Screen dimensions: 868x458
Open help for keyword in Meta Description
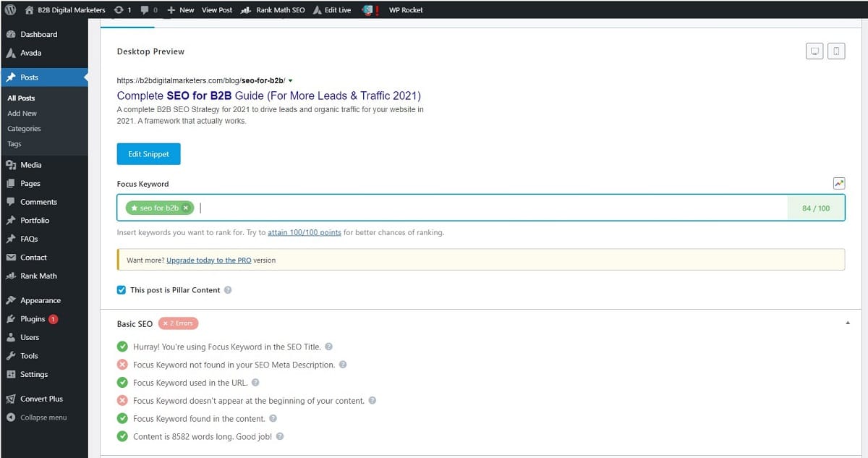[x=343, y=365]
